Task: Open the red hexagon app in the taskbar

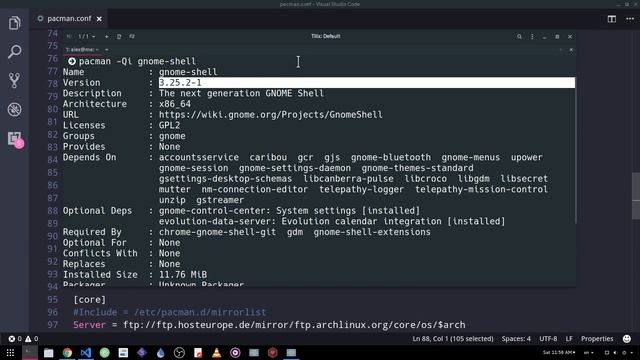Action: click(273, 353)
